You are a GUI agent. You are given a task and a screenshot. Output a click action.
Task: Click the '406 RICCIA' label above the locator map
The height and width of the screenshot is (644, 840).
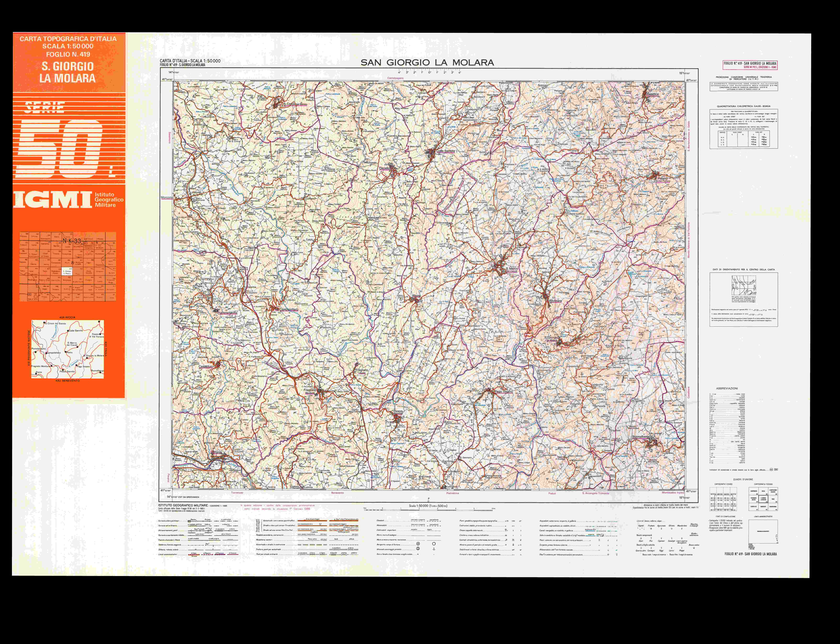[x=67, y=317]
